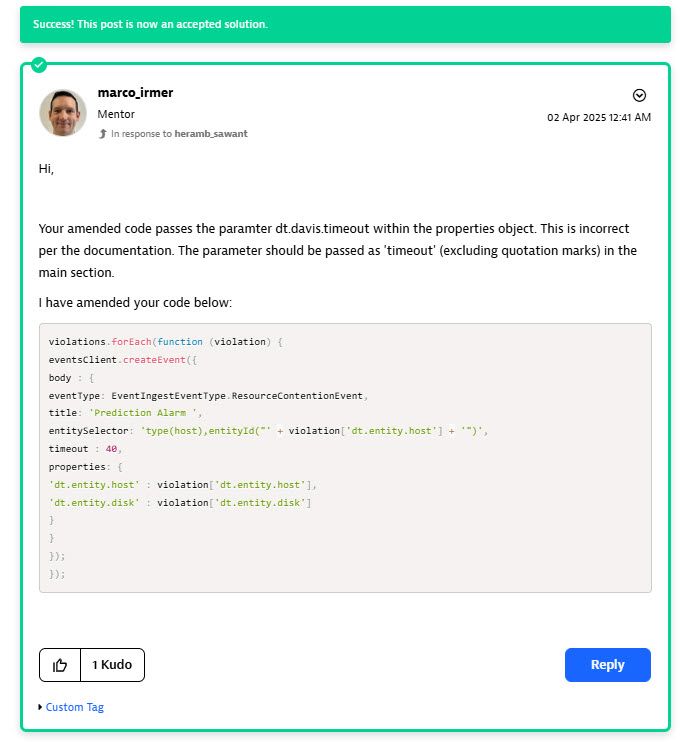
Task: Open the post options dropdown menu
Action: click(x=640, y=95)
